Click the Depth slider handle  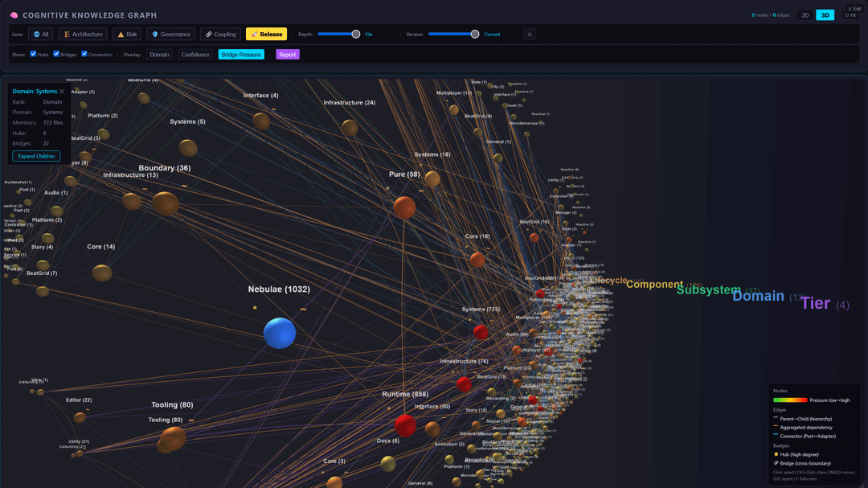(356, 35)
